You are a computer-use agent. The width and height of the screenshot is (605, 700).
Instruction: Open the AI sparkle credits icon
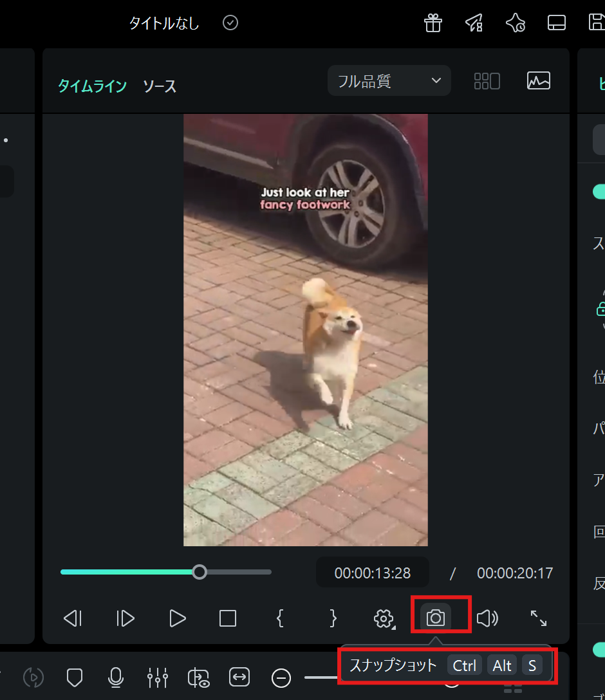[x=516, y=23]
